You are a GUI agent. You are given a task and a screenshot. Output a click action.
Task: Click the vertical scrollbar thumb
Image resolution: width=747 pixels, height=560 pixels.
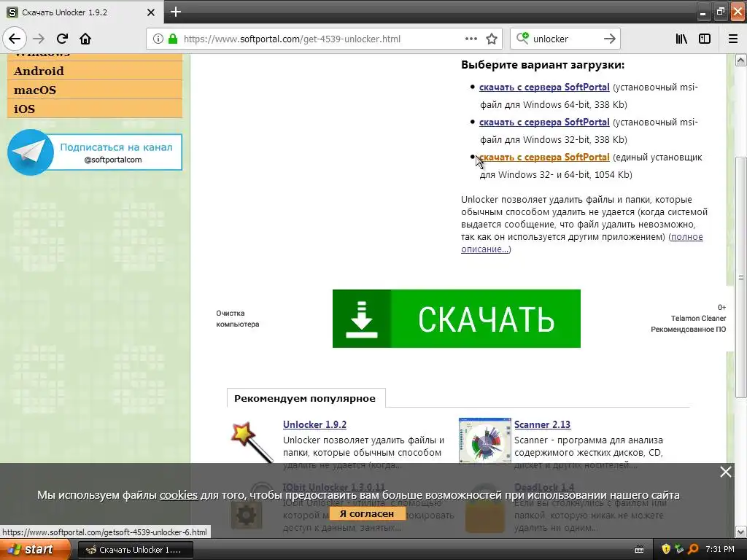(741, 277)
